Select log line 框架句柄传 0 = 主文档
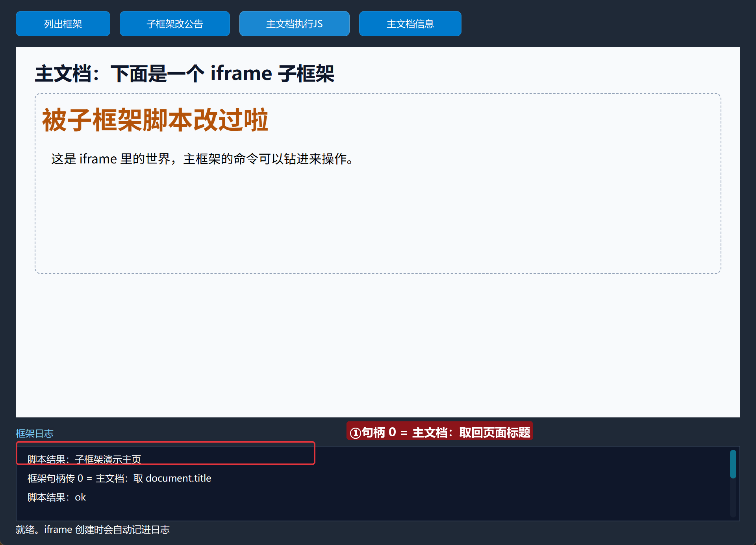The image size is (756, 545). click(119, 478)
